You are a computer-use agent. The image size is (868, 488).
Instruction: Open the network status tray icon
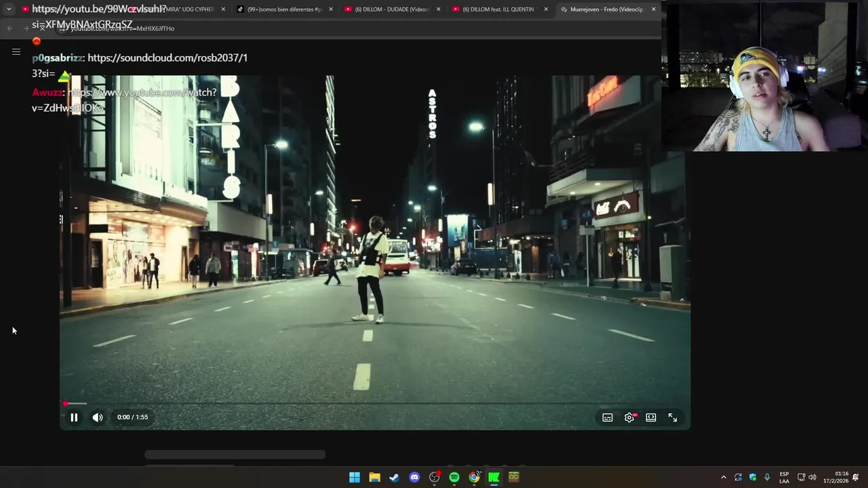[x=801, y=478]
